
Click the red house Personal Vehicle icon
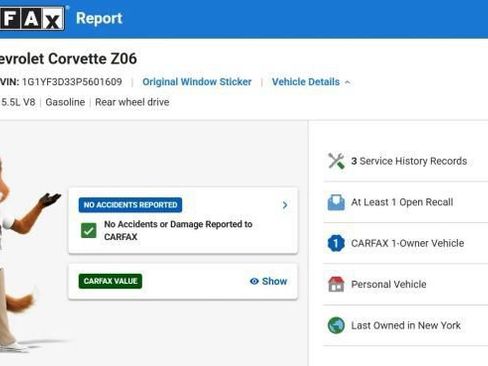coord(336,284)
